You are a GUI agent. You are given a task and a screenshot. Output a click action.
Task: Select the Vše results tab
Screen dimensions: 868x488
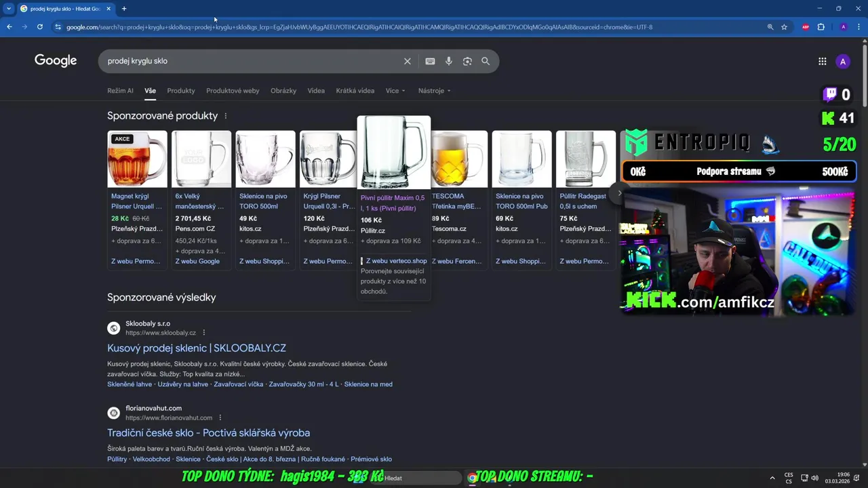pyautogui.click(x=150, y=91)
